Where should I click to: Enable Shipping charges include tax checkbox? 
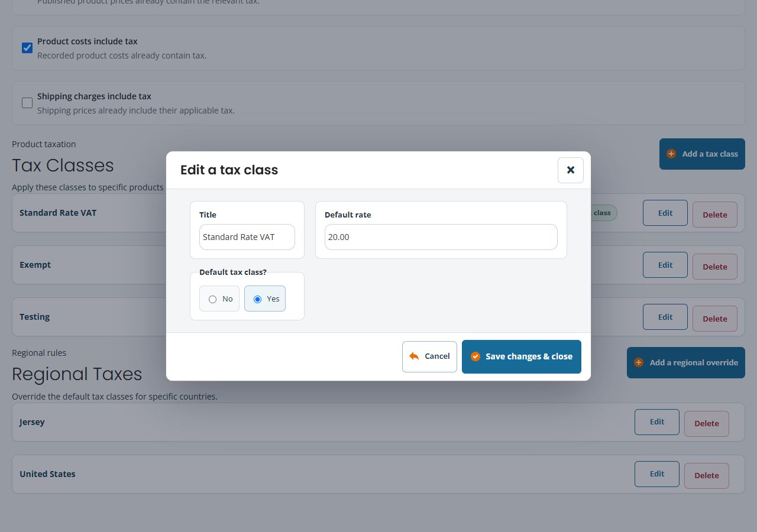27,103
